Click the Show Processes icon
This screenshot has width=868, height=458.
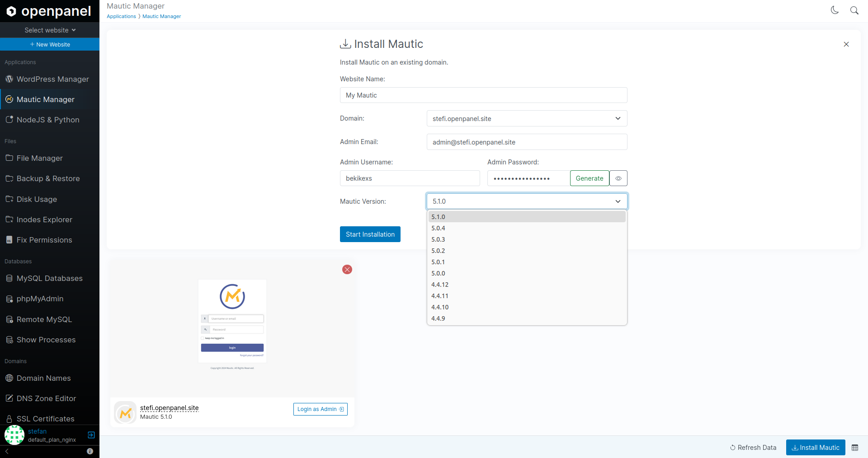pyautogui.click(x=9, y=340)
